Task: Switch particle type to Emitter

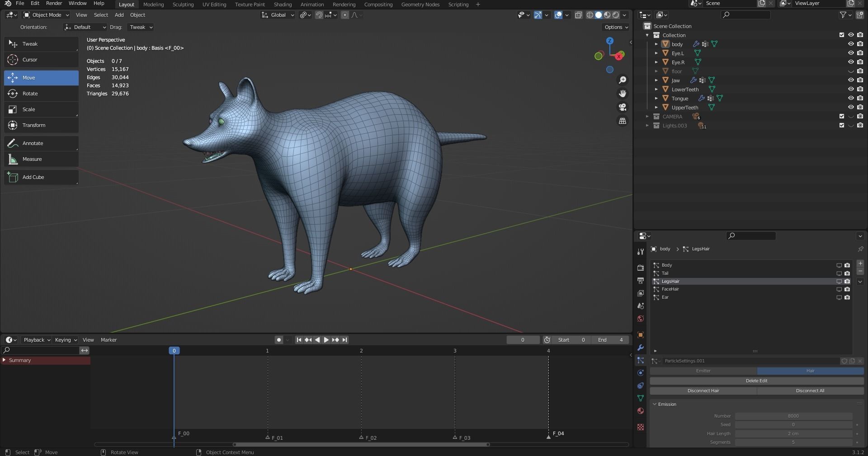Action: coord(703,371)
